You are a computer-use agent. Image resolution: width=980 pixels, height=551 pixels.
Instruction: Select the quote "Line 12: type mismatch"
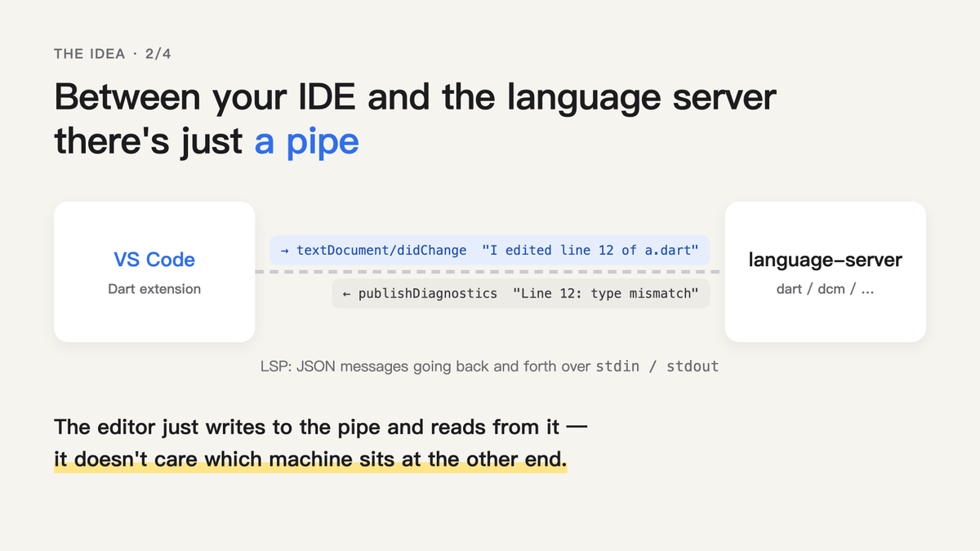tap(605, 293)
